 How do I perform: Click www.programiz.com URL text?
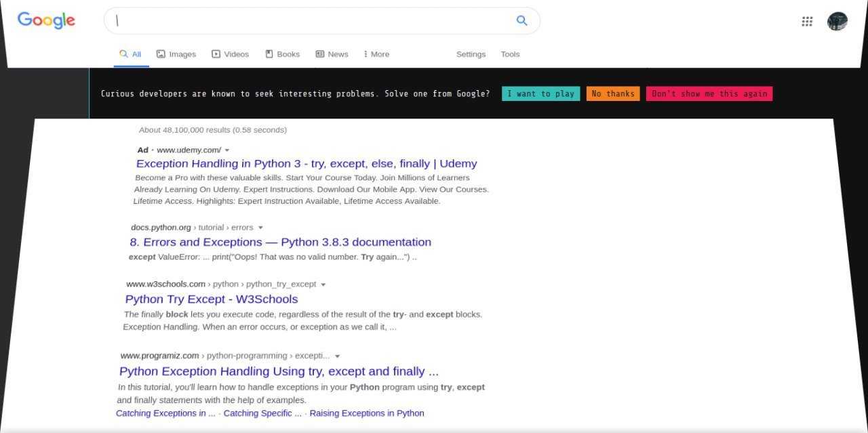click(x=160, y=356)
